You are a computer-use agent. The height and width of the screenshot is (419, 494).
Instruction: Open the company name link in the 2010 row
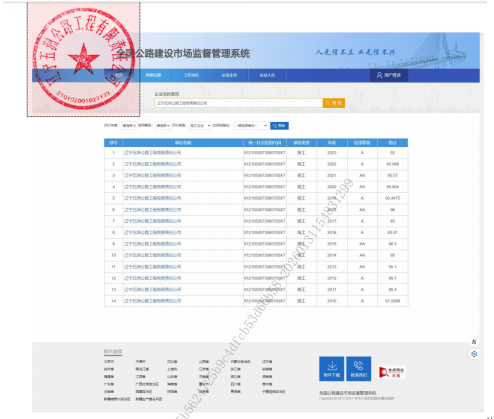[153, 301]
